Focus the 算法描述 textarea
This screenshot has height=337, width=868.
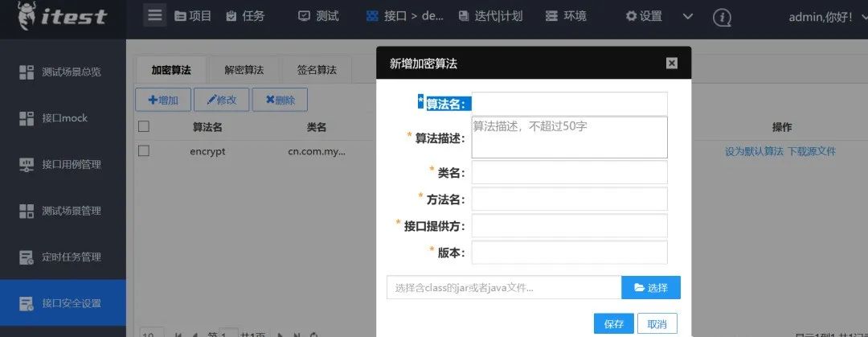pos(570,138)
